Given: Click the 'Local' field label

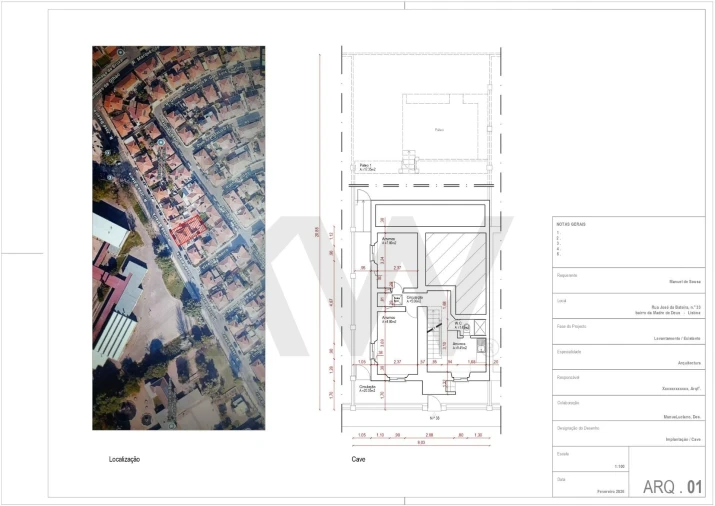Looking at the screenshot, I should pos(561,301).
